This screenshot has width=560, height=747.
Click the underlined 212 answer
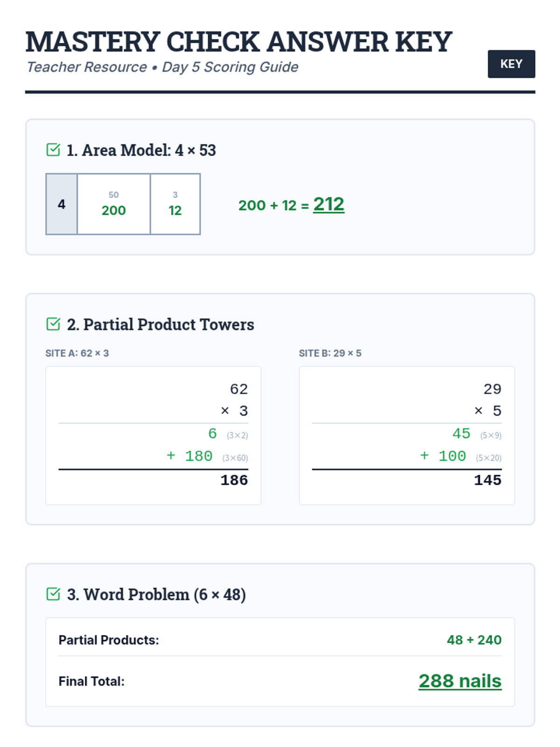click(329, 204)
